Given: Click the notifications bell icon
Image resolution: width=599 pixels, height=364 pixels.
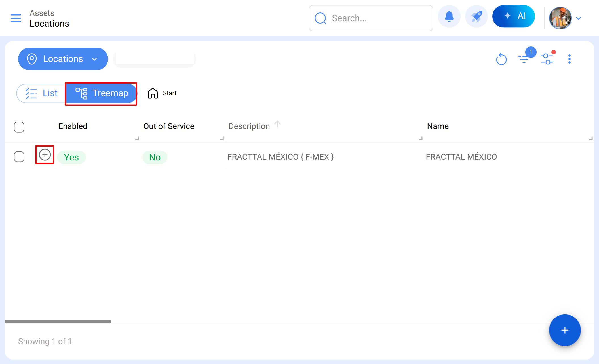Looking at the screenshot, I should click(449, 17).
